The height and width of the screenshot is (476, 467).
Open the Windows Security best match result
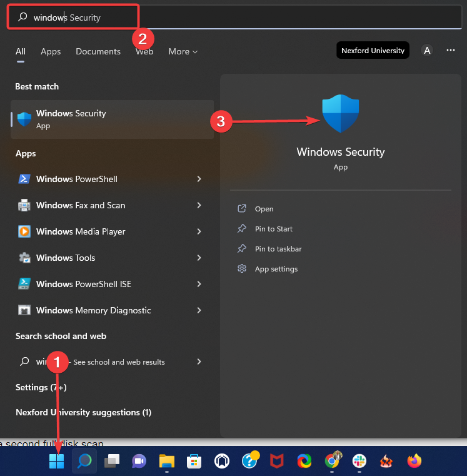point(113,119)
